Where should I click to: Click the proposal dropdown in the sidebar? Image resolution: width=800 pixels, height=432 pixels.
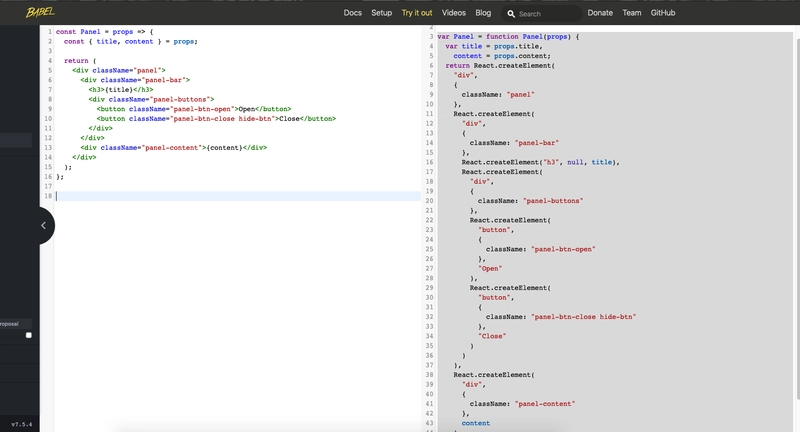point(16,324)
